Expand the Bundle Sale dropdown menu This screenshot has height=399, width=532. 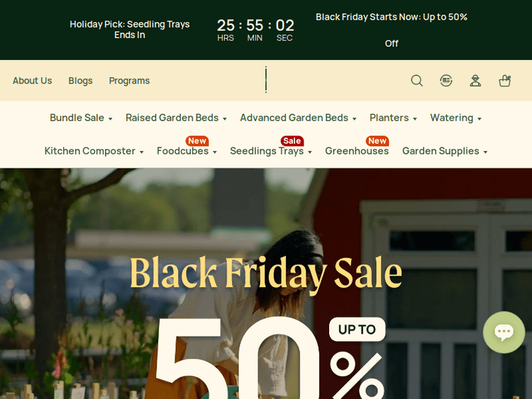pyautogui.click(x=81, y=118)
